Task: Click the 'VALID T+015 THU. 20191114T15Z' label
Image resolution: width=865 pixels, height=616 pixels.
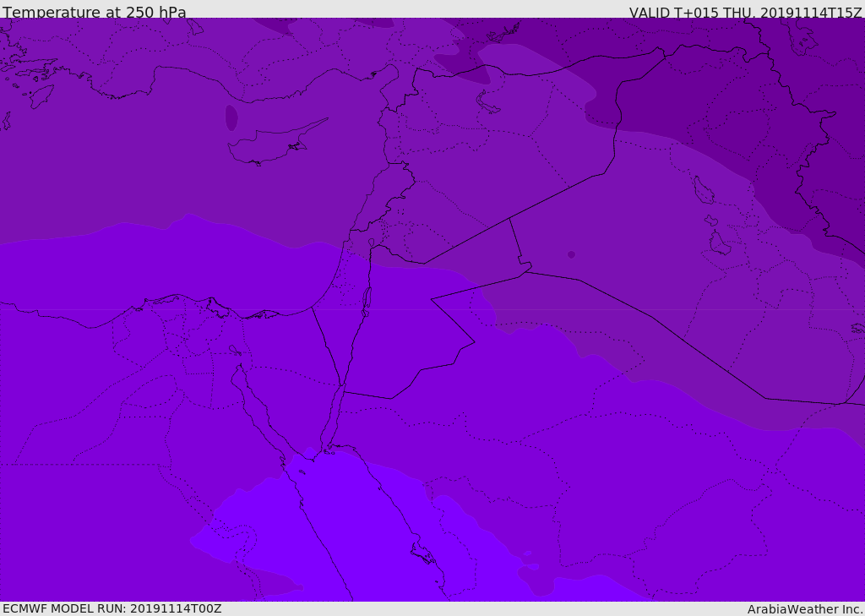Action: coord(745,12)
